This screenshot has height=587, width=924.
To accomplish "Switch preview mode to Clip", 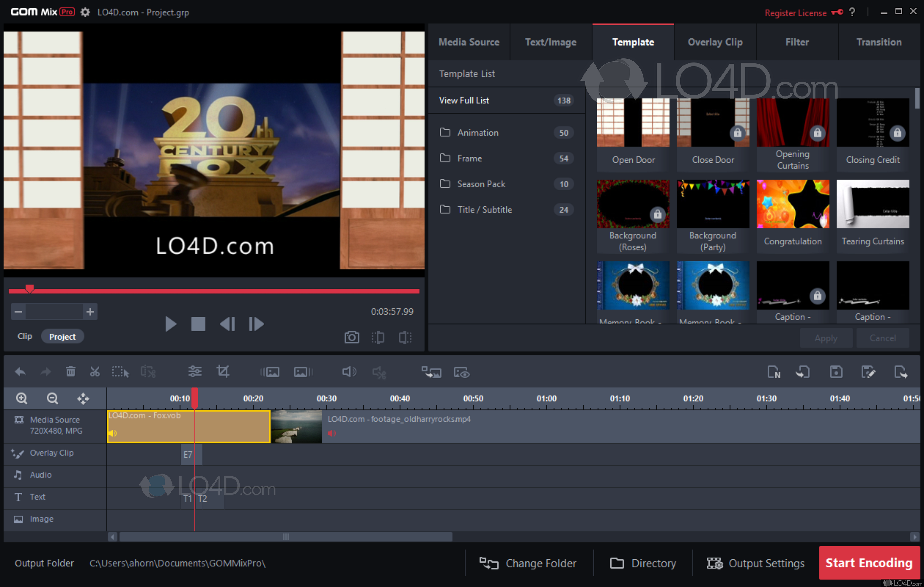I will (x=25, y=336).
